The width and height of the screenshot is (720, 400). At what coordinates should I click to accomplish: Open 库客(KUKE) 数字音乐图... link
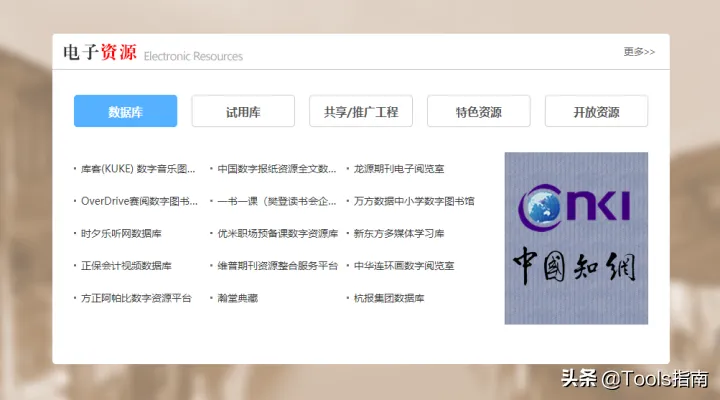[138, 169]
